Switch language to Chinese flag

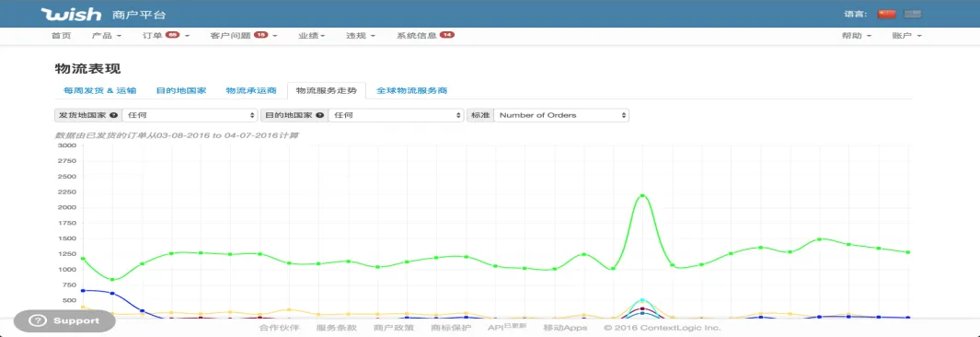[886, 14]
